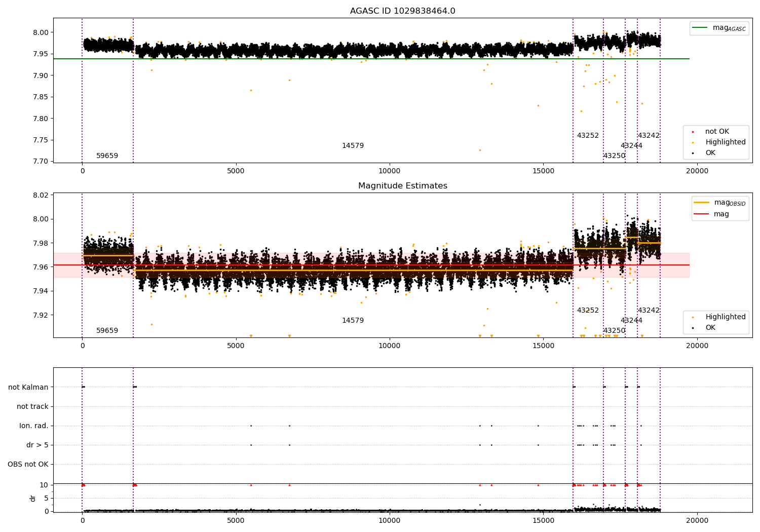Click the 'OBS not OK' axis label

28,464
